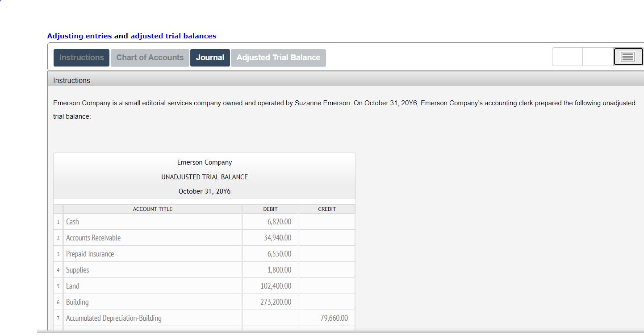Select the stacked-panels layout icon
Image resolution: width=644 pixels, height=335 pixels.
(x=628, y=57)
